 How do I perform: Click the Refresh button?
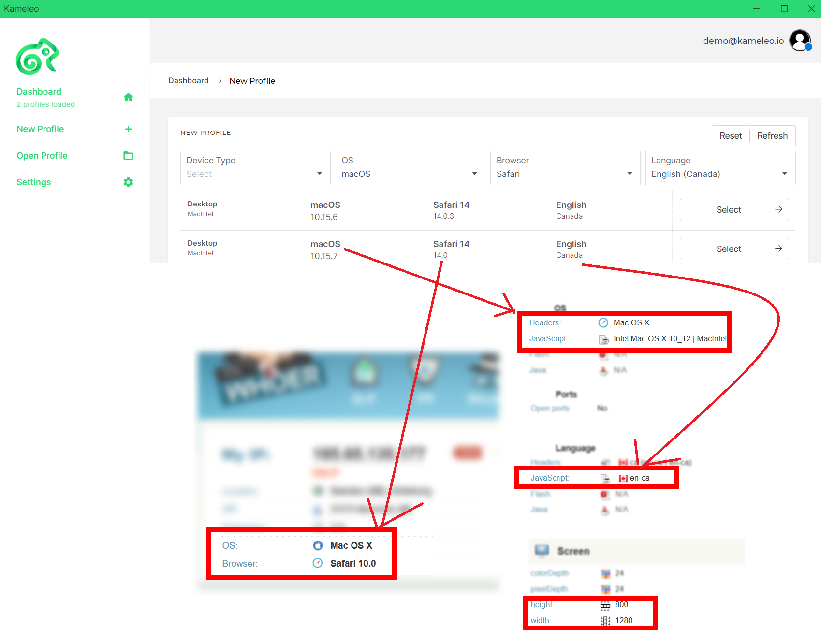(772, 136)
